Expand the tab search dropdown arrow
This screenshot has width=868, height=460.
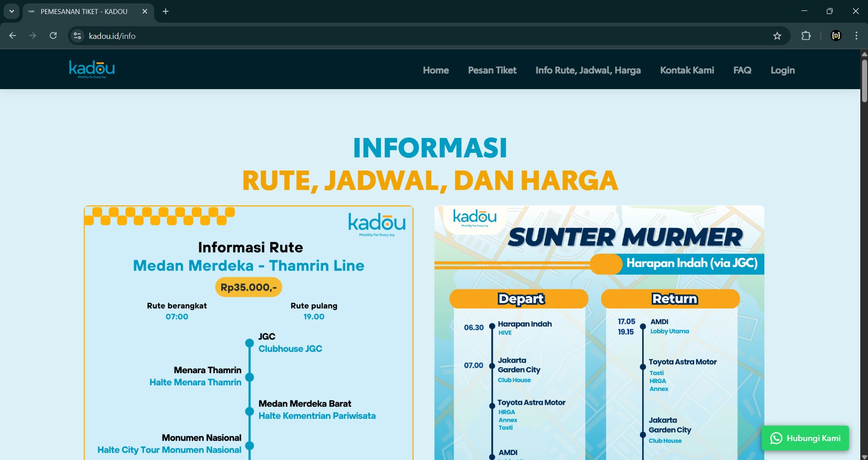click(x=12, y=11)
